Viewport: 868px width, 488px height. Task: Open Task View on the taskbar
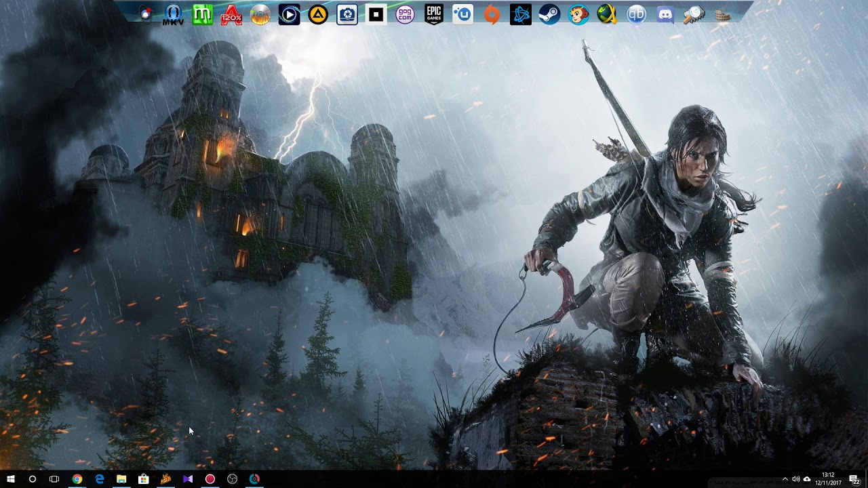(54, 479)
